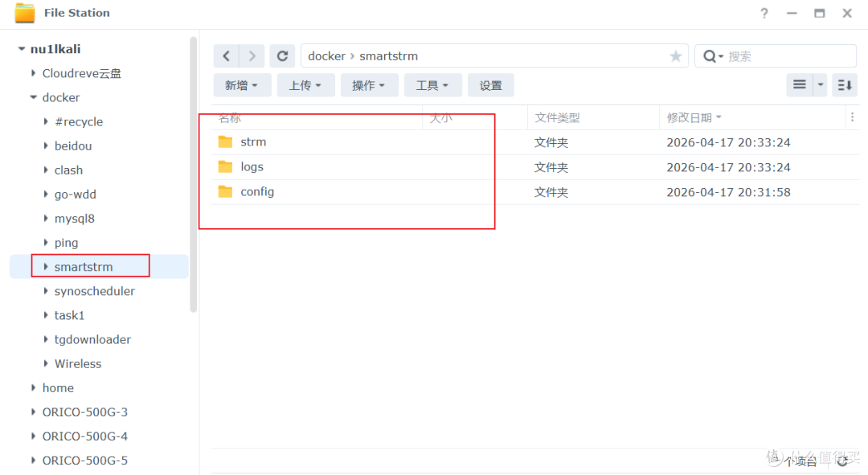
Task: Expand the Cloudreve云盘 tree node arrow
Action: pos(33,73)
